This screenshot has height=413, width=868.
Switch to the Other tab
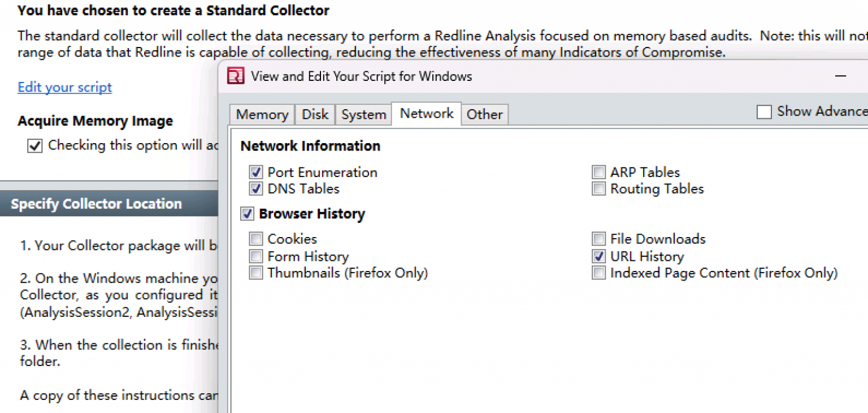484,114
